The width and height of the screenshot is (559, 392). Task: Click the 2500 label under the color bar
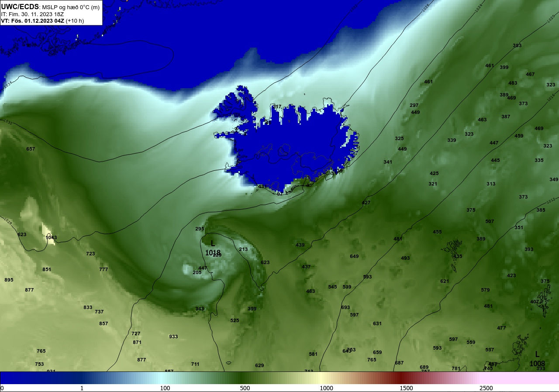486,388
